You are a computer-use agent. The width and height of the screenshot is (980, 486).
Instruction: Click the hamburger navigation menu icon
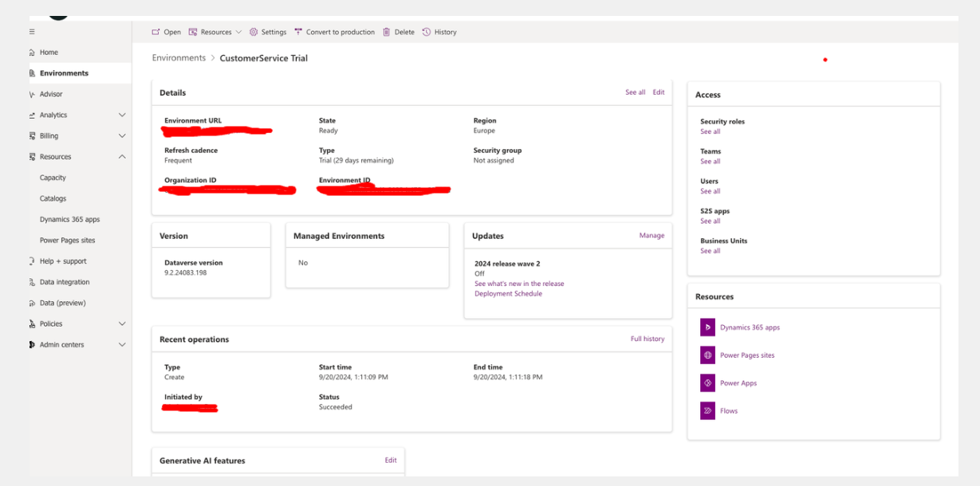pyautogui.click(x=32, y=32)
